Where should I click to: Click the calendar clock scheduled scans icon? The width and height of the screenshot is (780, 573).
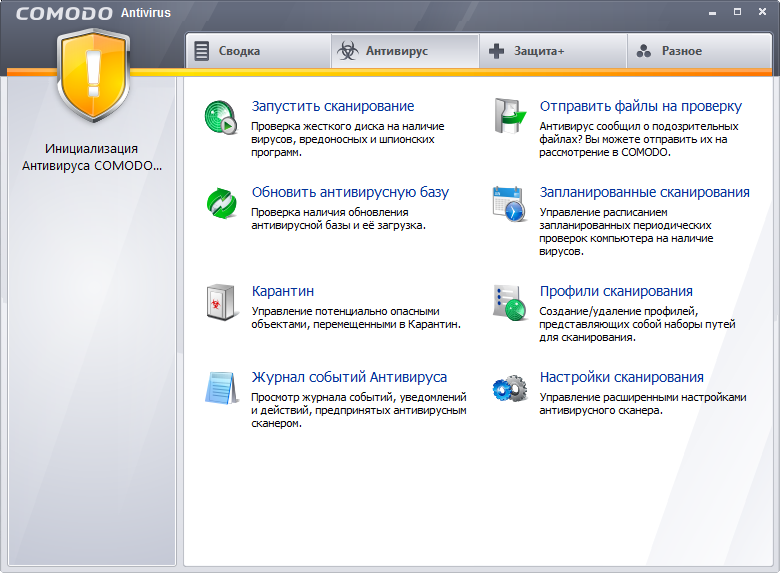(509, 203)
